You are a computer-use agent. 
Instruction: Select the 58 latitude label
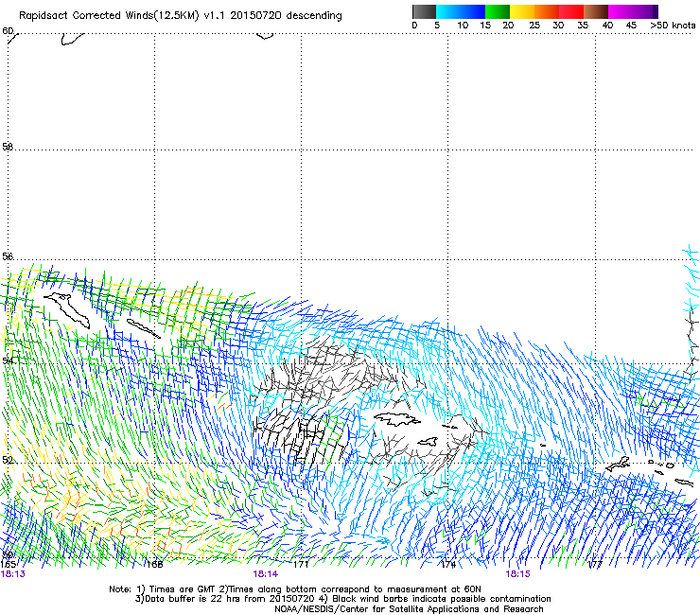(x=8, y=147)
